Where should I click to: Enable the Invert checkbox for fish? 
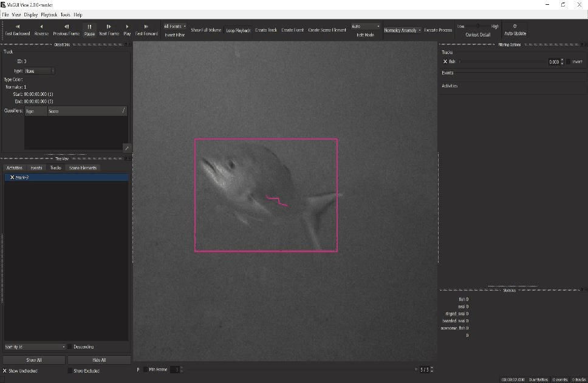(568, 61)
